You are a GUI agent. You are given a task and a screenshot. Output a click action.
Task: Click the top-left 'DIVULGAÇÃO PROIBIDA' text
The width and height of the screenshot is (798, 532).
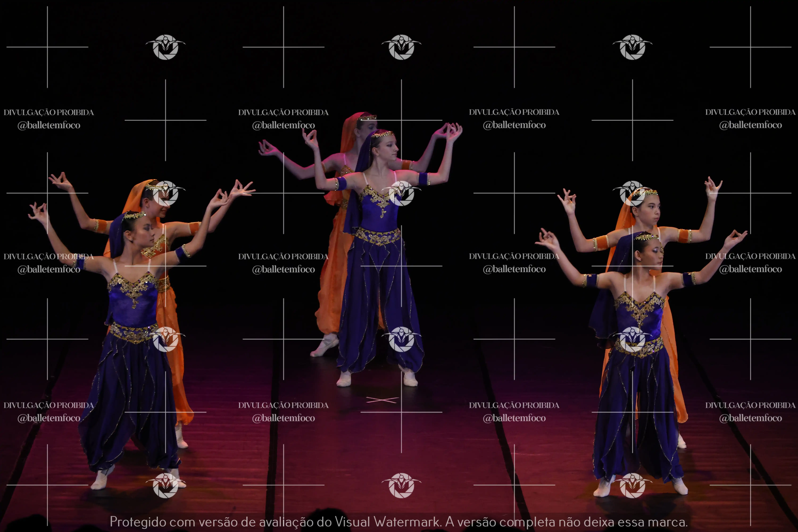(49, 112)
